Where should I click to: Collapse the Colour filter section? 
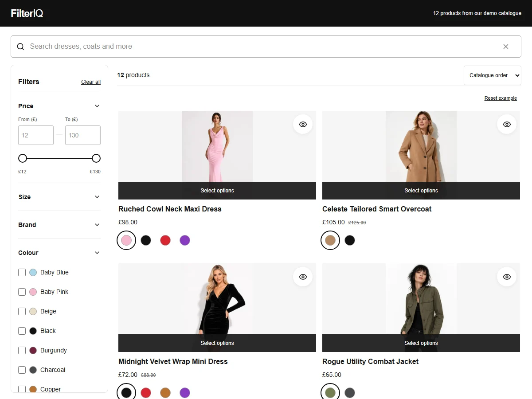click(59, 253)
